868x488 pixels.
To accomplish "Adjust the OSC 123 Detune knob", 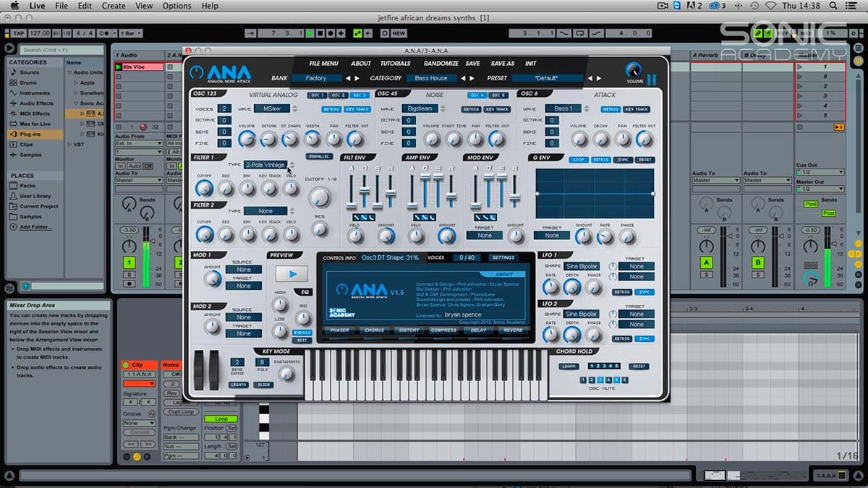I will coord(269,139).
